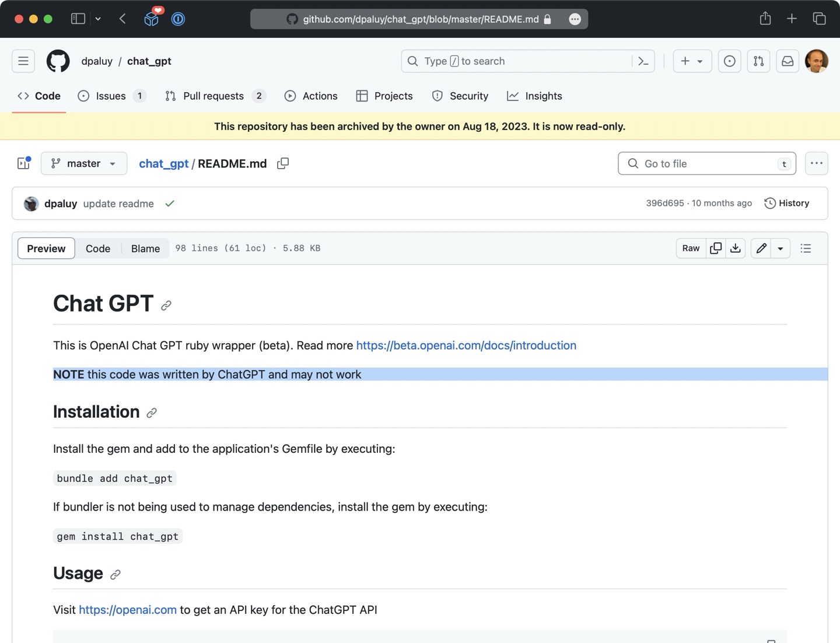Screen dimensions: 840x643
Task: Open notifications inbox icon
Action: (x=787, y=61)
